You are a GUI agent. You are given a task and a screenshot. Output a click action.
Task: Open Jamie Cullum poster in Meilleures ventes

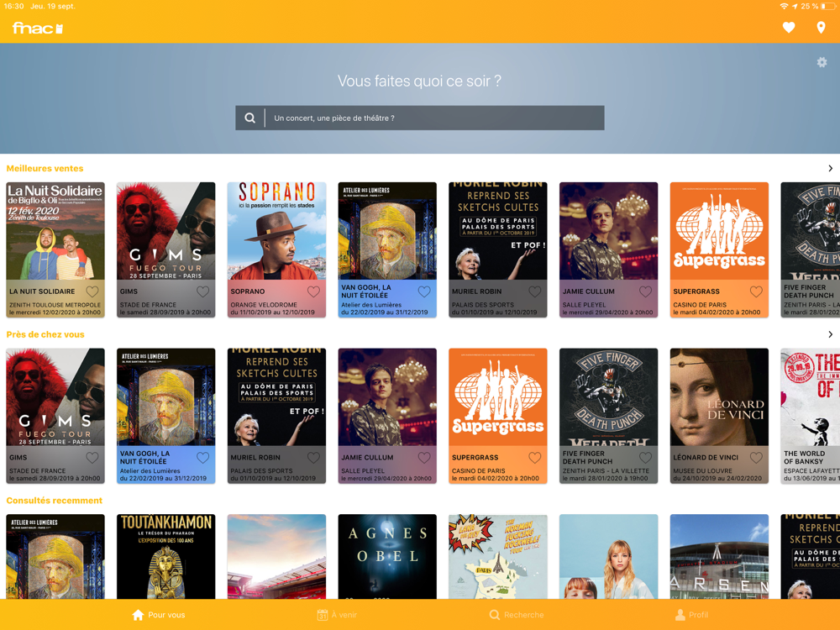[x=608, y=231]
